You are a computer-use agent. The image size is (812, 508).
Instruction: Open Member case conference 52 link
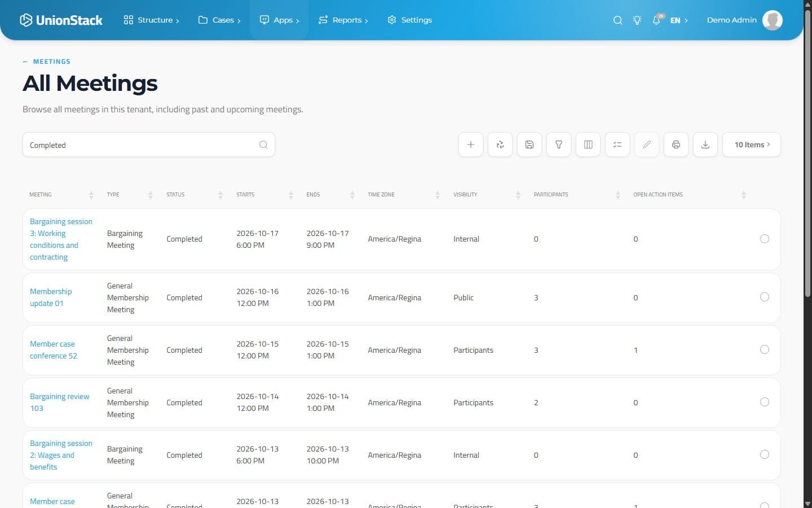coord(54,350)
